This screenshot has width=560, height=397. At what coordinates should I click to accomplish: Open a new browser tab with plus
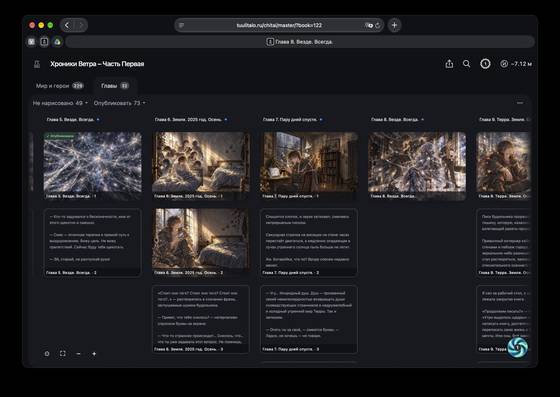[x=394, y=25]
